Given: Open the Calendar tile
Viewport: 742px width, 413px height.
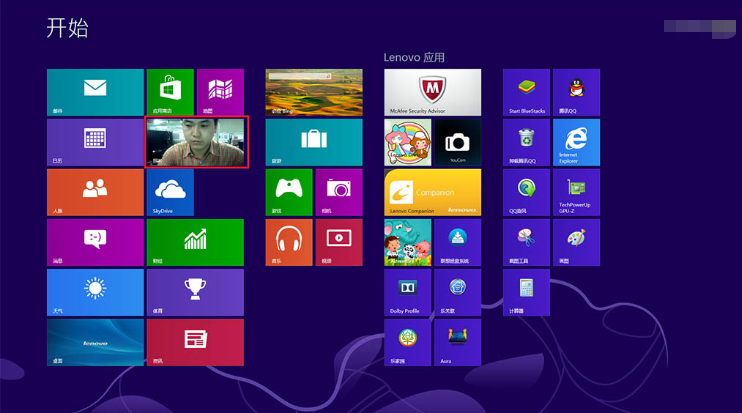Looking at the screenshot, I should [x=95, y=142].
